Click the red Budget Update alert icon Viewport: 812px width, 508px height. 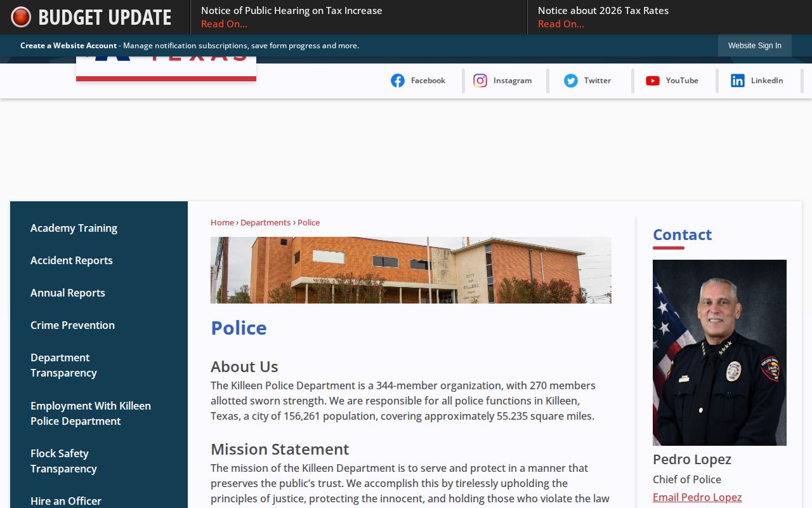pyautogui.click(x=21, y=17)
